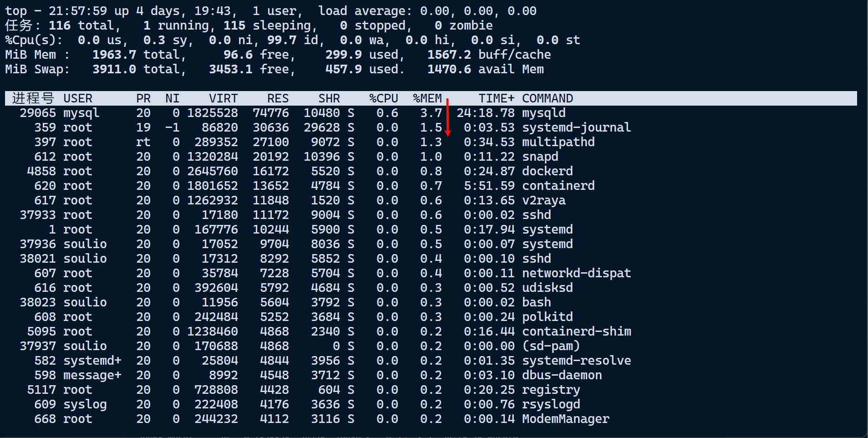Click the 99.7 id CPU idle value
This screenshot has height=438, width=868.
[292, 40]
